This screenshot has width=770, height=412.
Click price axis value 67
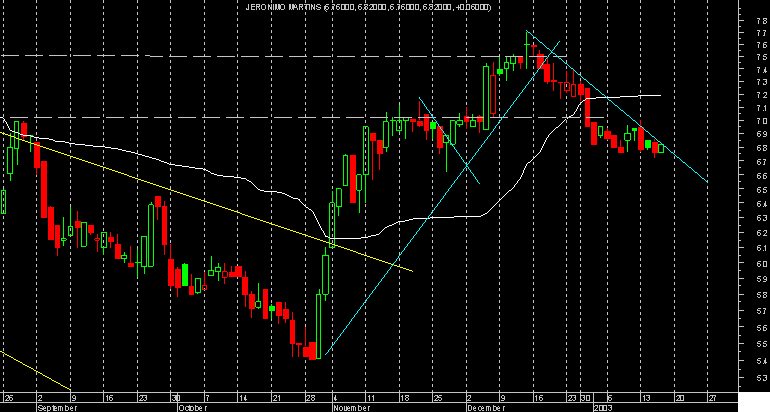pos(762,162)
